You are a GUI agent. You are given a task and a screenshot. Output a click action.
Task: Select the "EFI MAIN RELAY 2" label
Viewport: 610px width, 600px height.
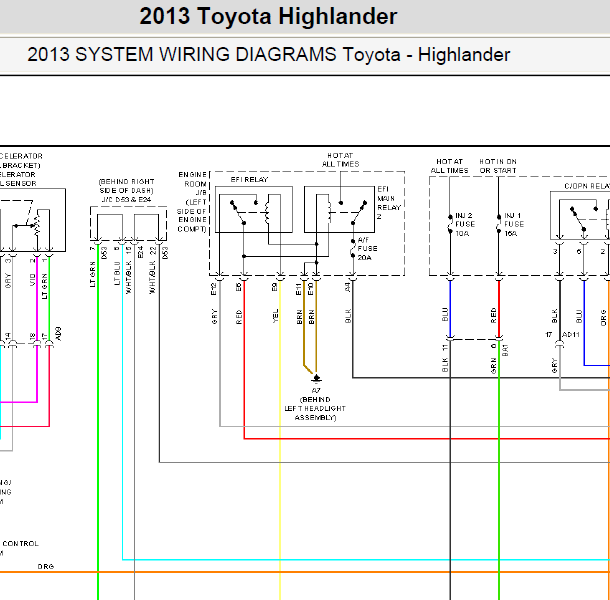coord(388,203)
